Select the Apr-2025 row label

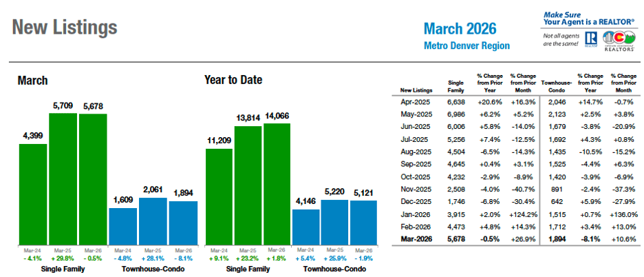(x=415, y=101)
